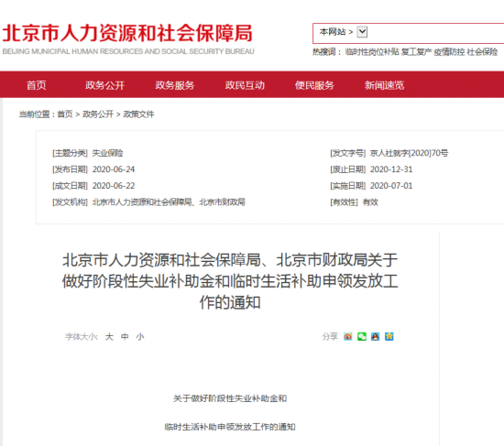Screen dimensions: 504x446
Task: Open the 政务公开 navigation tab
Action: (104, 85)
